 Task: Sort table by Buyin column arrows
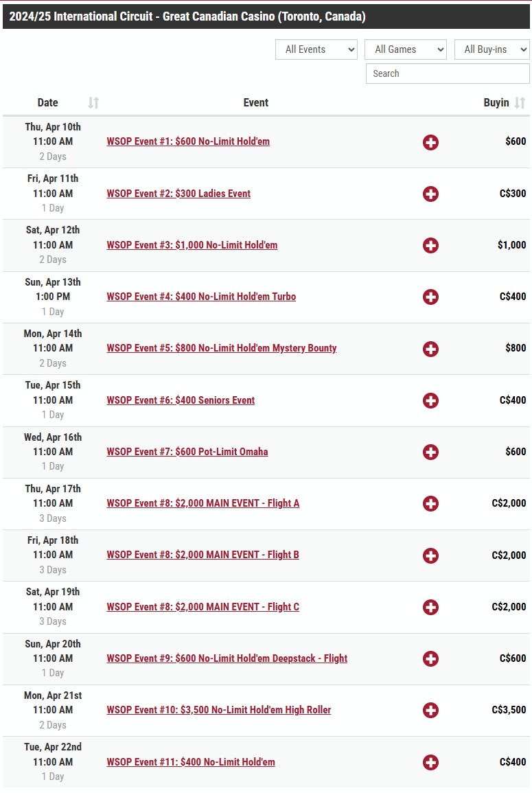(x=520, y=103)
